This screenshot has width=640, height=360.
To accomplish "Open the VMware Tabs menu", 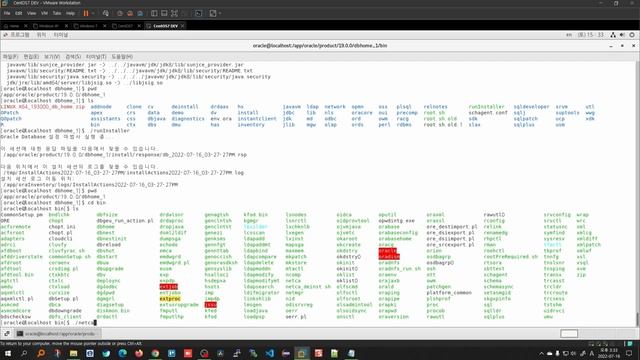I will click(57, 13).
